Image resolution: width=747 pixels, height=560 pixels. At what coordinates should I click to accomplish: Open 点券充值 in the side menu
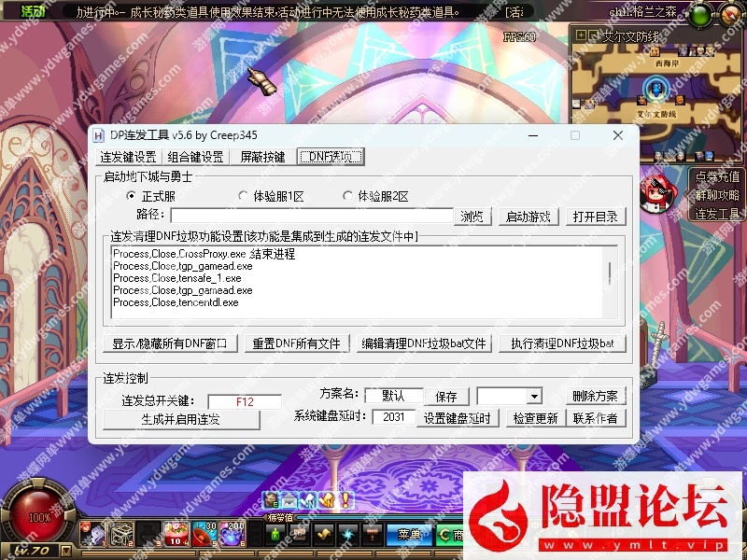[x=717, y=176]
